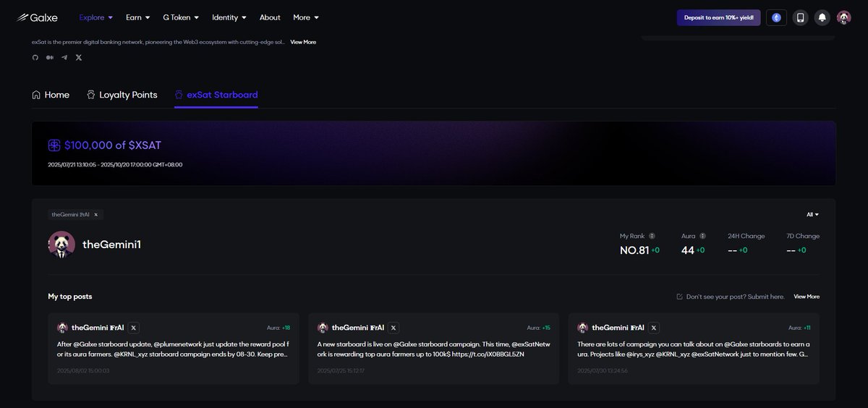
Task: Open exSat's X (Twitter) link icon
Action: tap(79, 57)
